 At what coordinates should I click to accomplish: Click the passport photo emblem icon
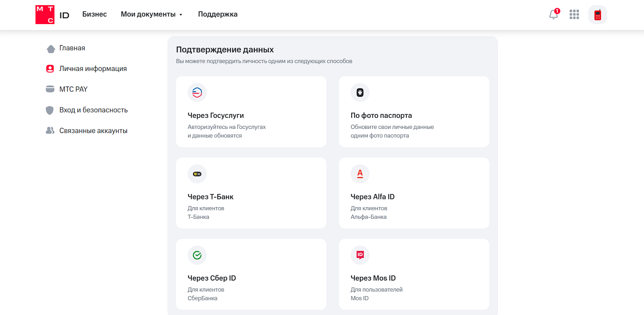360,93
